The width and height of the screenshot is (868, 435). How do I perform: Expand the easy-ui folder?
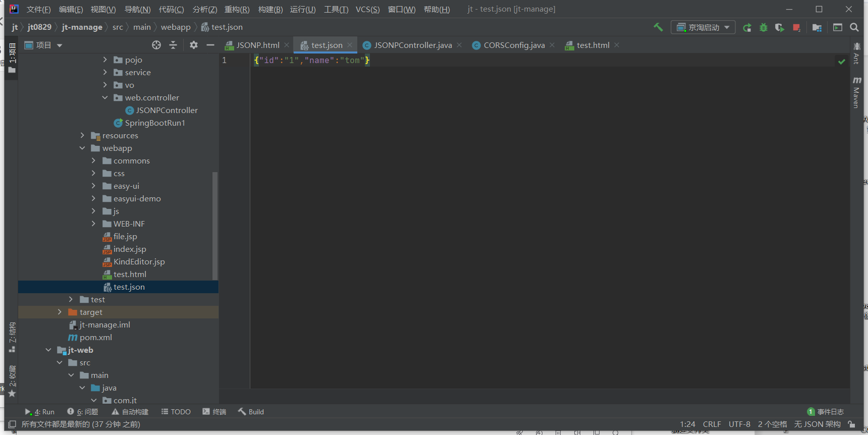tap(93, 186)
